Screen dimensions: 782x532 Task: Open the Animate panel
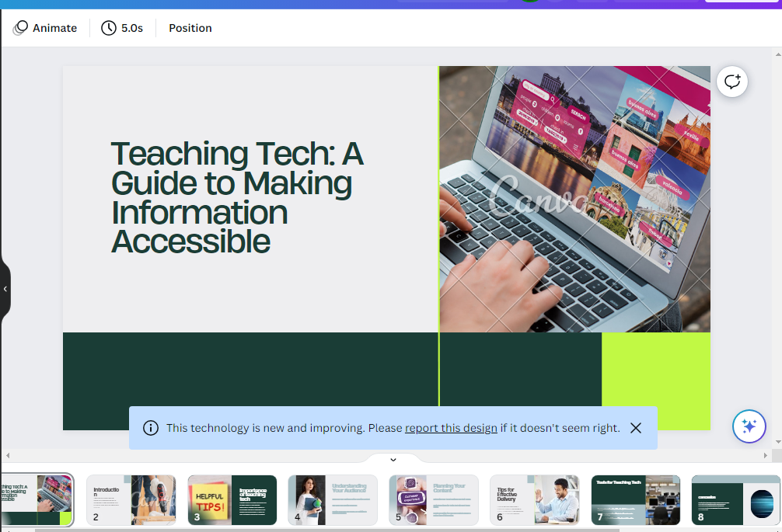tap(45, 28)
